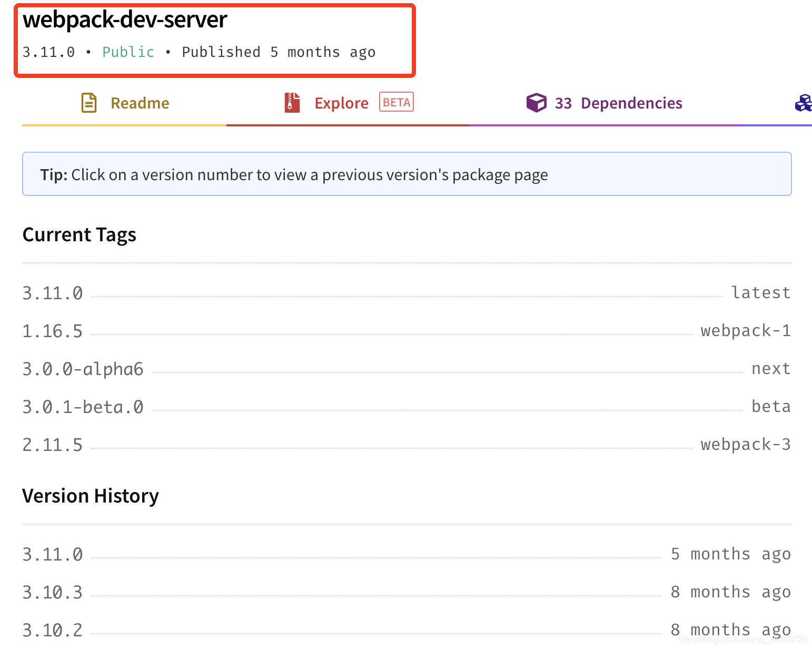812x649 pixels.
Task: Open version 3.0.1-beta.0 tagged beta
Action: pyautogui.click(x=83, y=407)
